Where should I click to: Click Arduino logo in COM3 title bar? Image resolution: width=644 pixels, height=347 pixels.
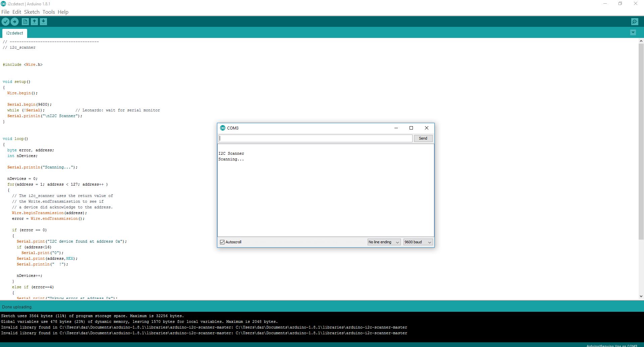tap(222, 128)
